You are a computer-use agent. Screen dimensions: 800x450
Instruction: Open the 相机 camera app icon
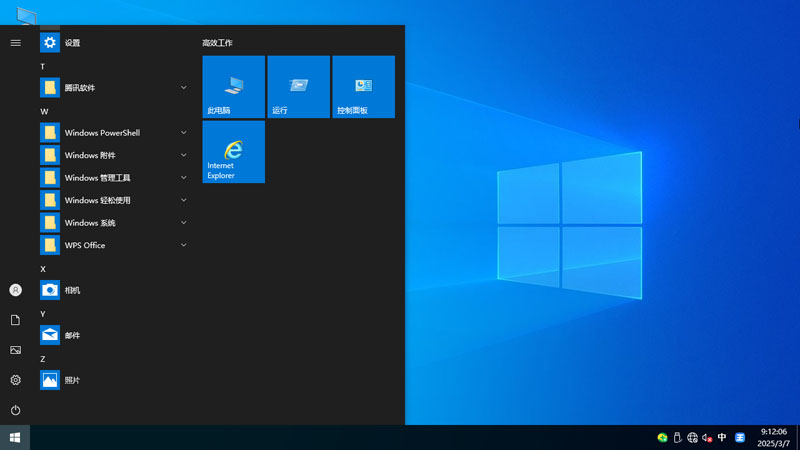[x=50, y=290]
